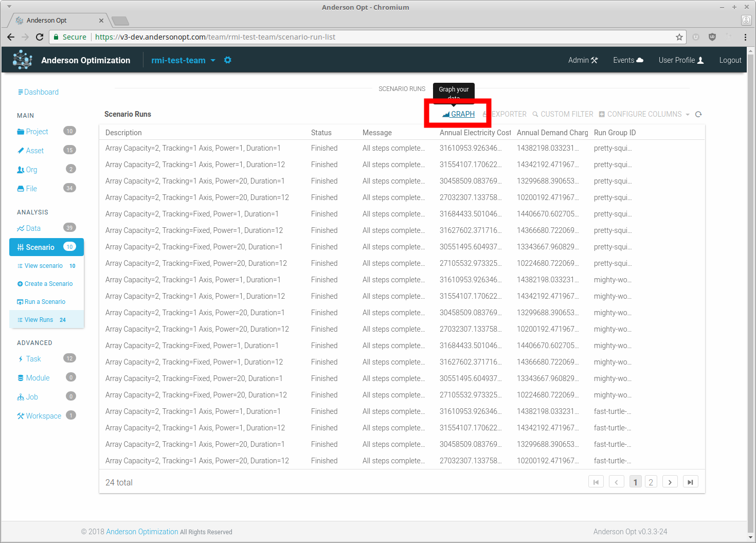
Task: Bookmark this page with the star icon
Action: pos(679,37)
